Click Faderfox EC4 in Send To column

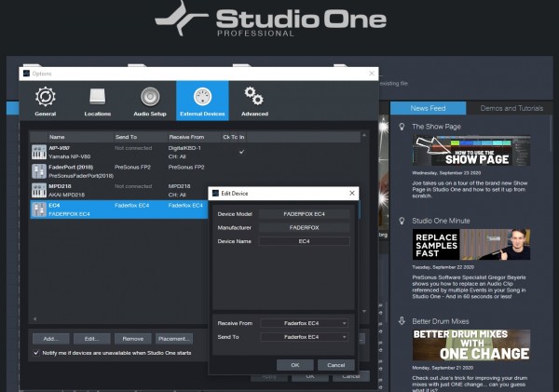[132, 206]
